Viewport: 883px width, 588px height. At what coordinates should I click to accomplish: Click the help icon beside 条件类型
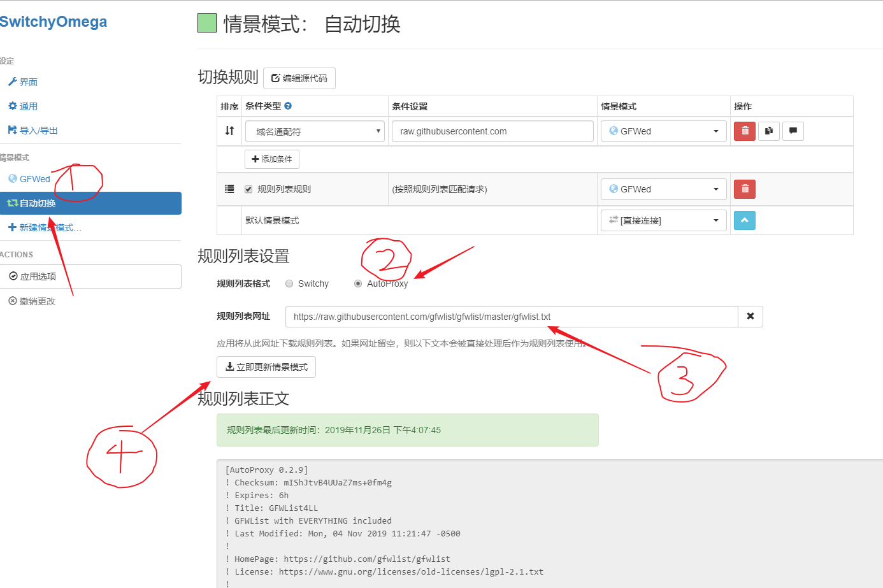click(x=288, y=106)
